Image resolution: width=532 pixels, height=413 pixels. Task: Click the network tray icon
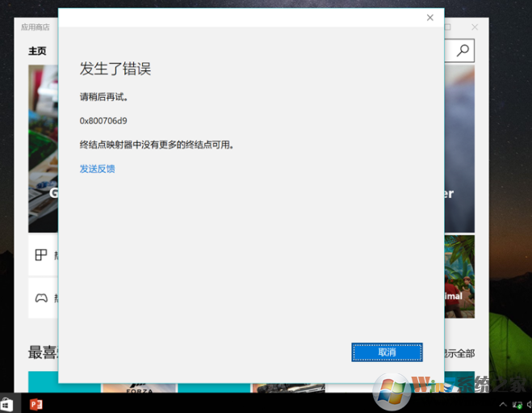[x=517, y=404]
